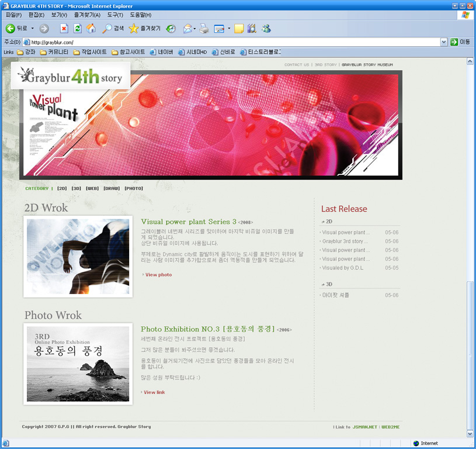Click the History toolbar icon
Image resolution: width=476 pixels, height=449 pixels.
[171, 28]
